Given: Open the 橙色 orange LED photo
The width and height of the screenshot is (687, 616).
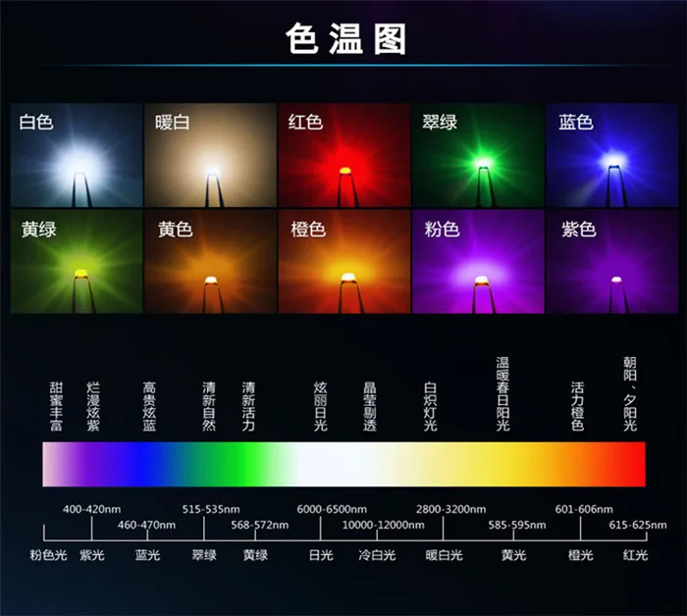Looking at the screenshot, I should click(x=343, y=261).
